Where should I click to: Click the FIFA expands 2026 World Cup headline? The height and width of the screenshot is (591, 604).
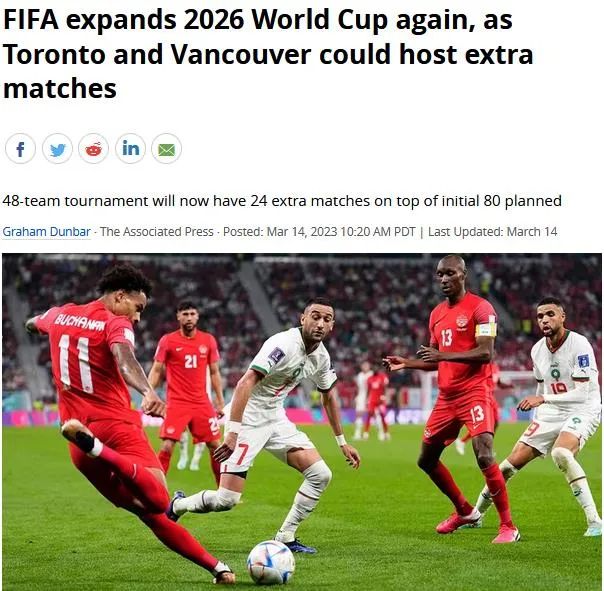click(x=268, y=54)
